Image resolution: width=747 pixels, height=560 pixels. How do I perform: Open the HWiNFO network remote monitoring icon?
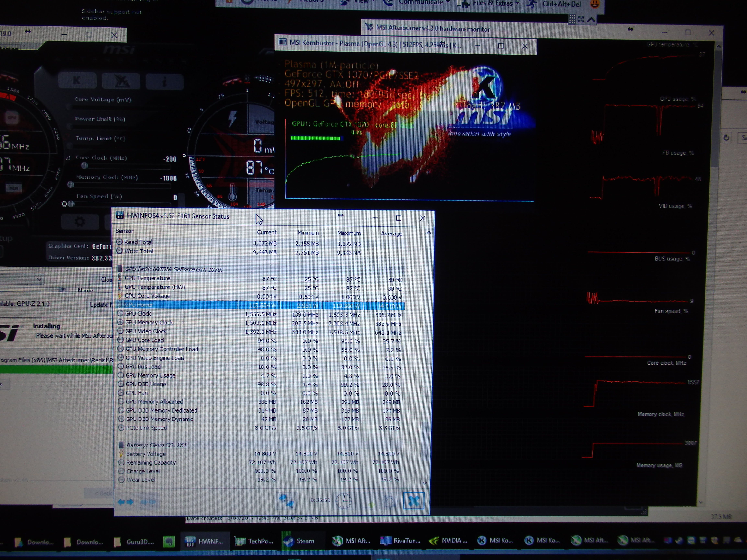(x=286, y=501)
